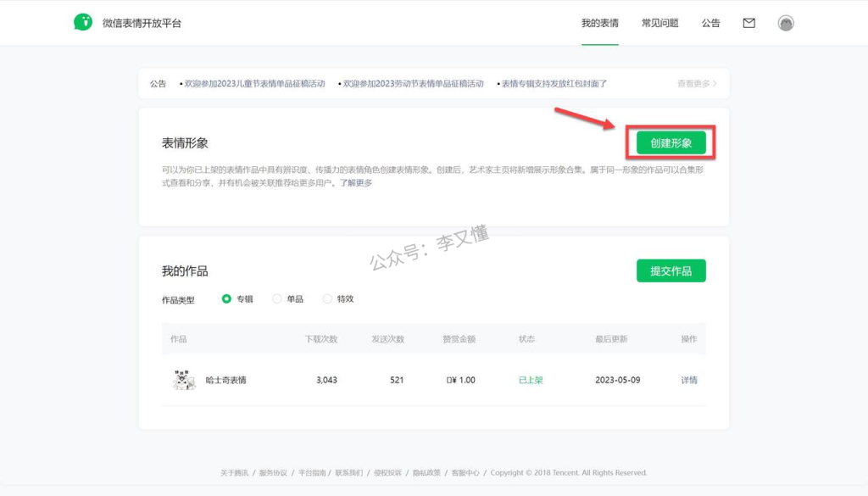Select the 单品 radio button

[x=277, y=298]
